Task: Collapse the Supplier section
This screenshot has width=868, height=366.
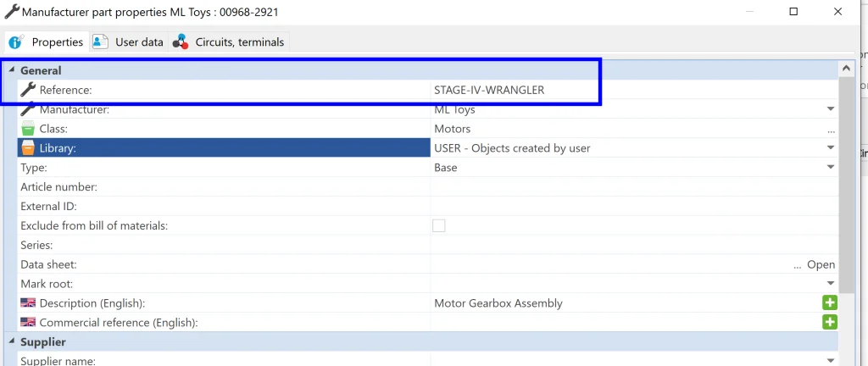Action: coord(11,342)
